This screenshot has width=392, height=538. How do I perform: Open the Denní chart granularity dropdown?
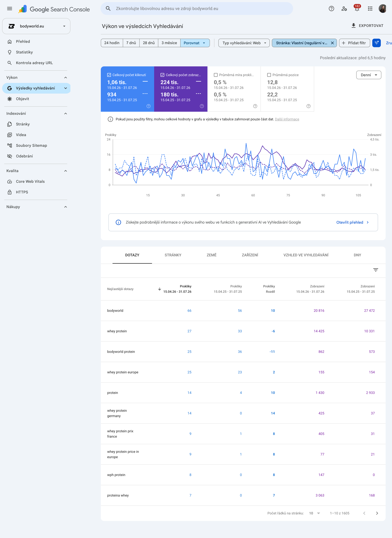[x=369, y=75]
